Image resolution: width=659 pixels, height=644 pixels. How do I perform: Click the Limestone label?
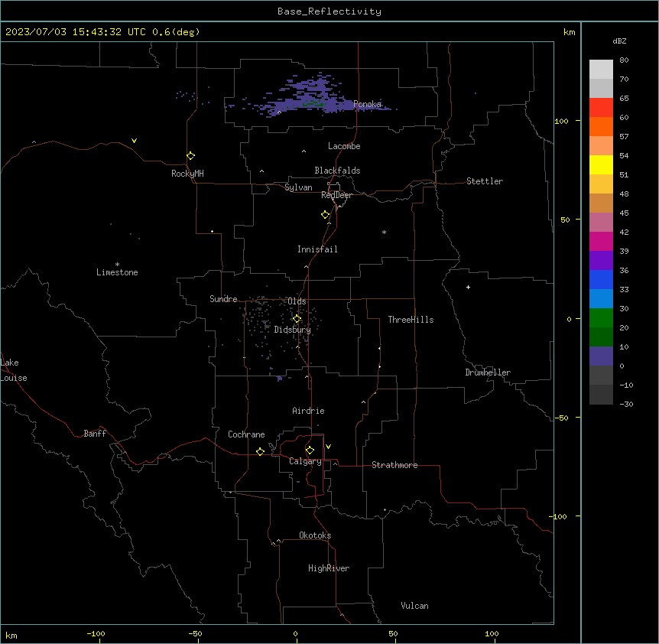[117, 272]
